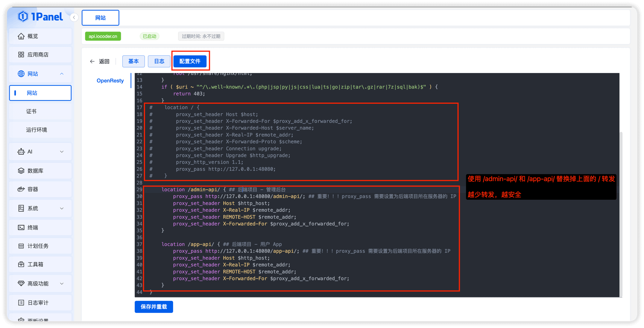Open the 应用商店 app store icon
This screenshot has height=328, width=644.
click(x=21, y=55)
